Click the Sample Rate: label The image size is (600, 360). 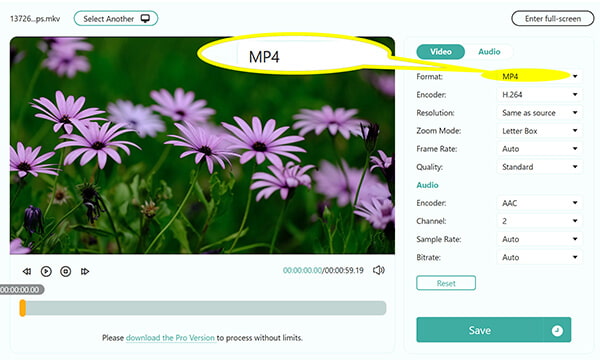pos(439,239)
